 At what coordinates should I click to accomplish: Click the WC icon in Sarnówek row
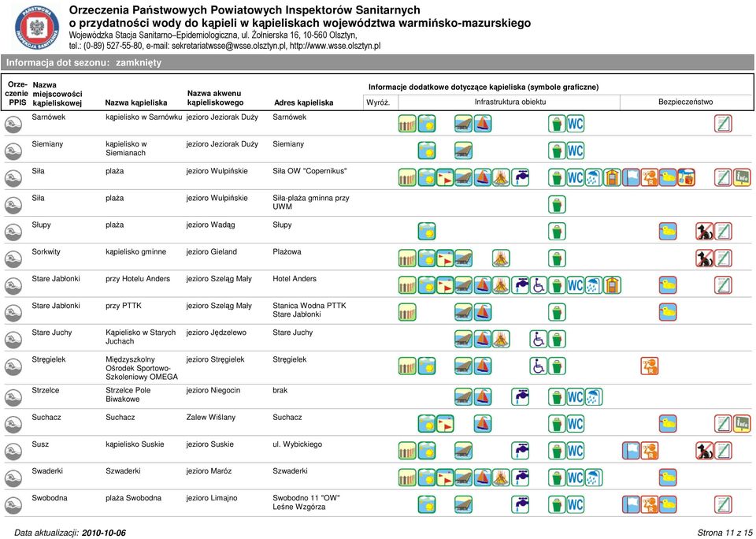[575, 124]
